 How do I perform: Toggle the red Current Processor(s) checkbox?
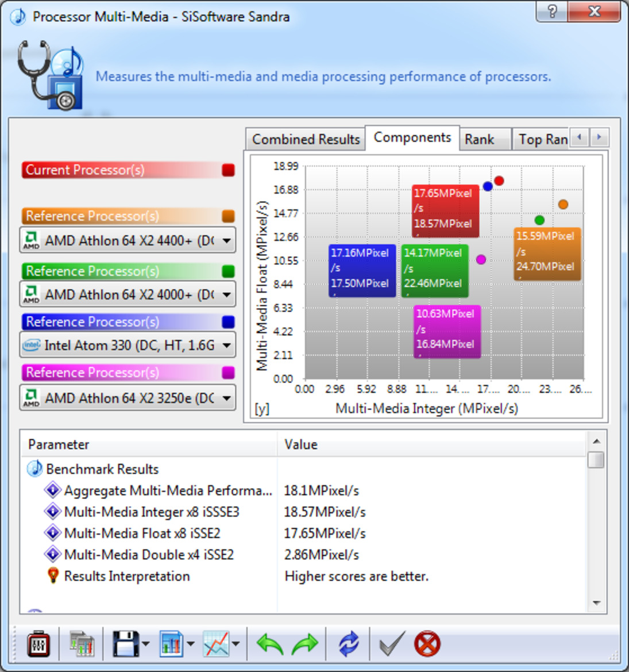(x=228, y=170)
